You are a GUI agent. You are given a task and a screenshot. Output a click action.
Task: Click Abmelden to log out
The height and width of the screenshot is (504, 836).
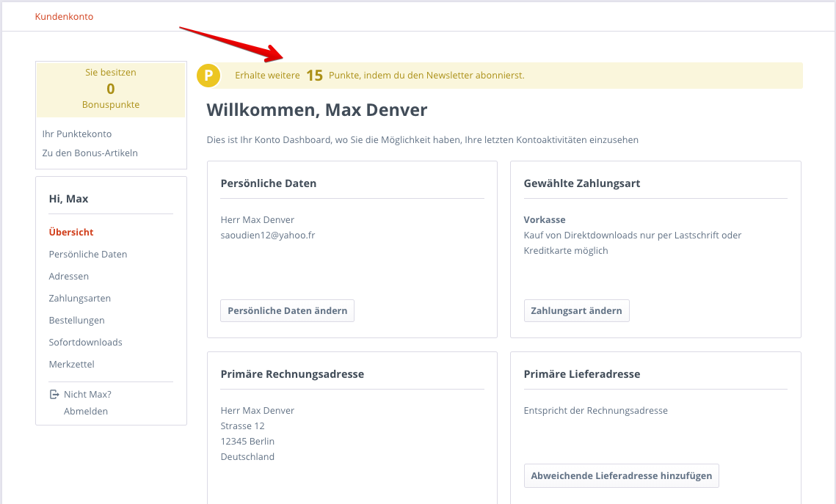tap(86, 412)
